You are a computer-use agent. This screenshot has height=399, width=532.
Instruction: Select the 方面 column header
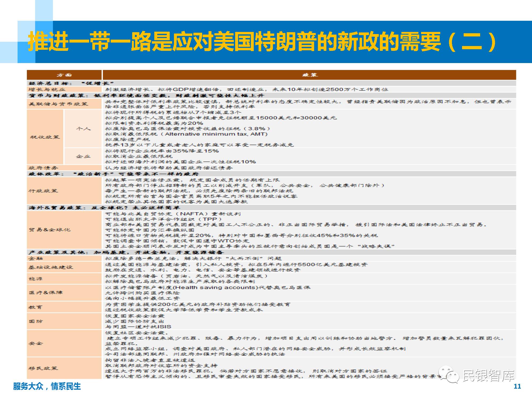pyautogui.click(x=64, y=75)
